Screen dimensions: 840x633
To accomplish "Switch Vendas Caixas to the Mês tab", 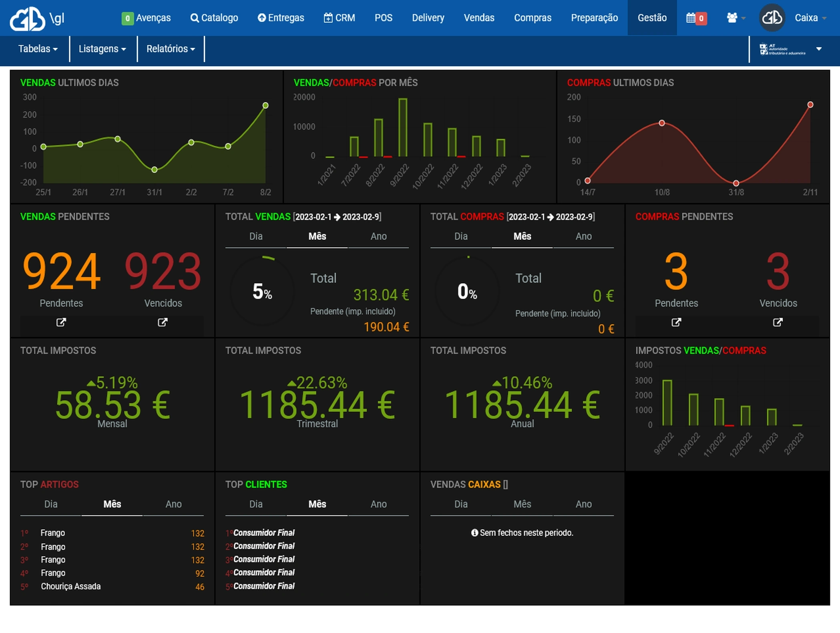I will 522,504.
